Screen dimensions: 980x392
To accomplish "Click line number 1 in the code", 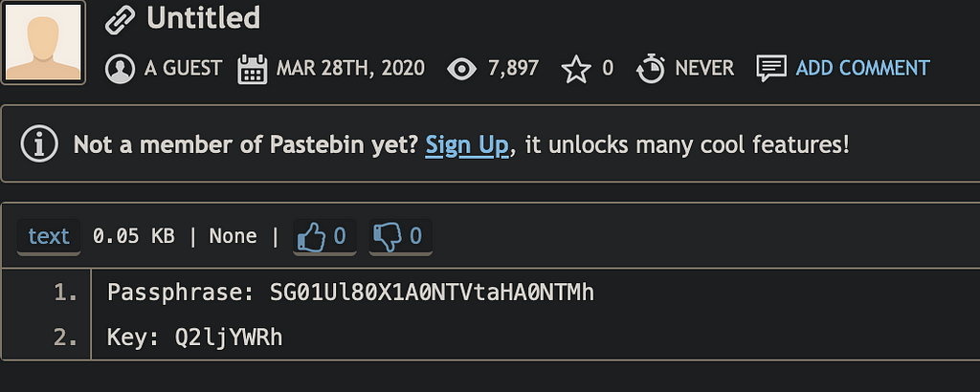I will point(66,293).
